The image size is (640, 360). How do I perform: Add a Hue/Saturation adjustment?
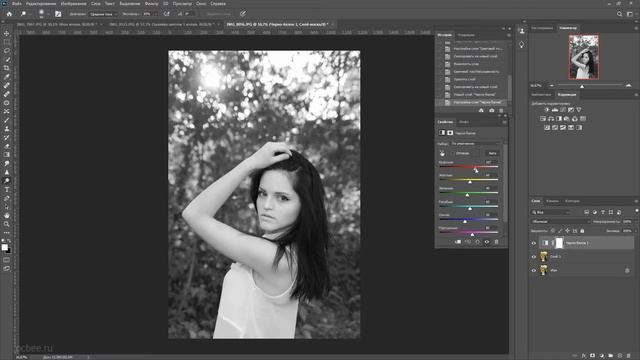pyautogui.click(x=543, y=119)
